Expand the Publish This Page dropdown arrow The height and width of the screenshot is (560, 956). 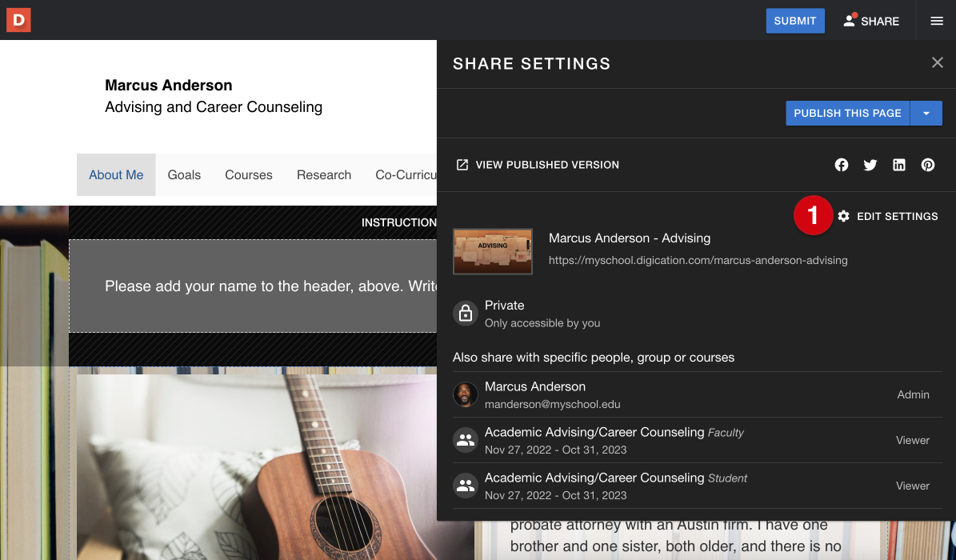click(x=926, y=114)
